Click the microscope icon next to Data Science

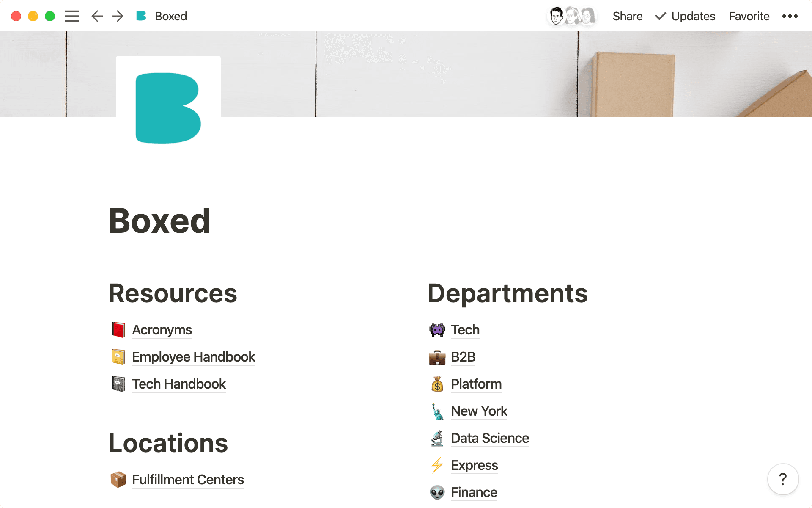(437, 438)
